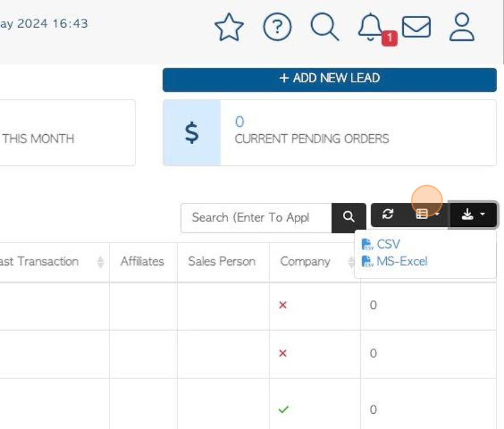The width and height of the screenshot is (504, 429).
Task: Click the black search submit button
Action: [349, 217]
